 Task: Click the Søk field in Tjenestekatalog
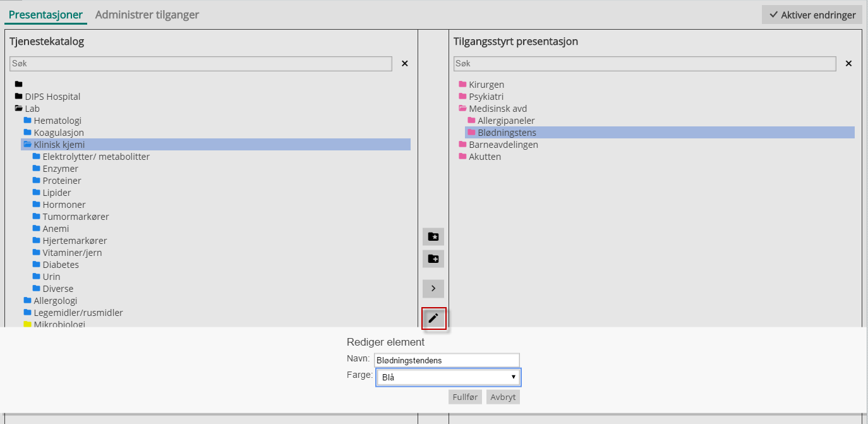[201, 64]
